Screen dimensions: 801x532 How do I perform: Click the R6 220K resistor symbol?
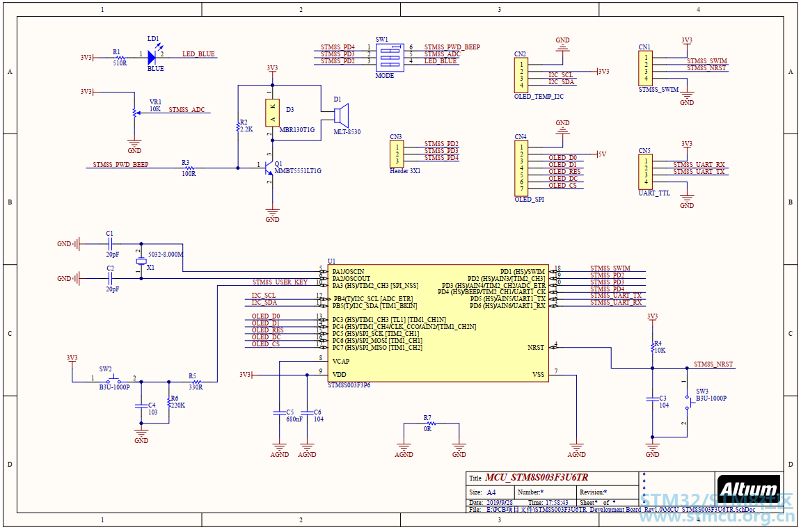pos(169,403)
